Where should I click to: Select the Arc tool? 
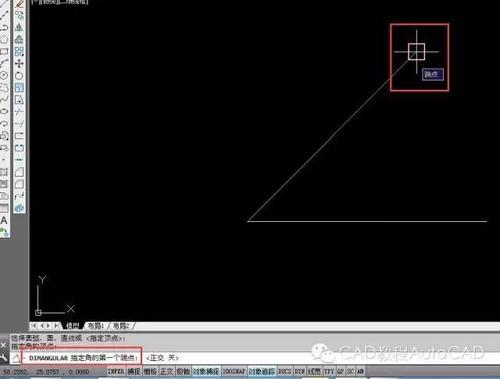(4, 63)
